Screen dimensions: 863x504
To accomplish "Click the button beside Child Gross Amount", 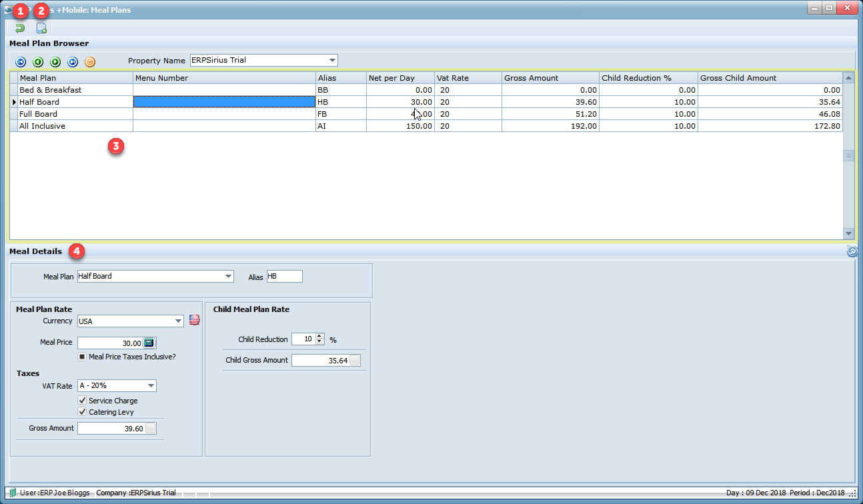I will pyautogui.click(x=355, y=361).
